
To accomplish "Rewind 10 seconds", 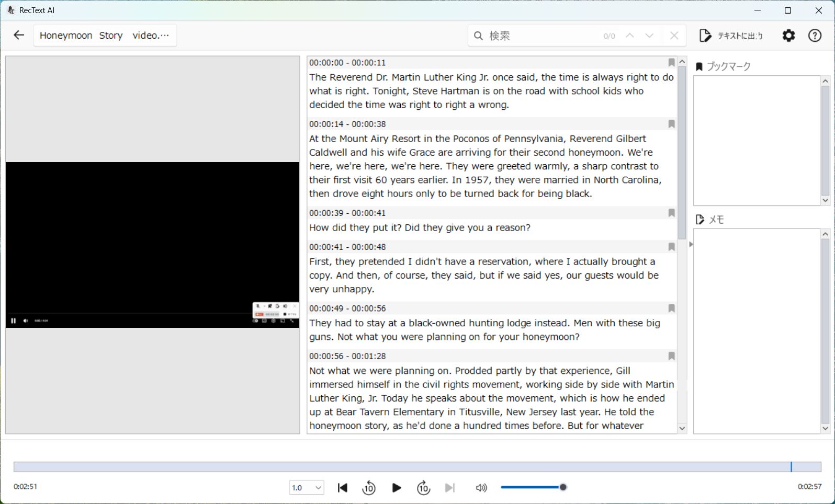I will [369, 488].
